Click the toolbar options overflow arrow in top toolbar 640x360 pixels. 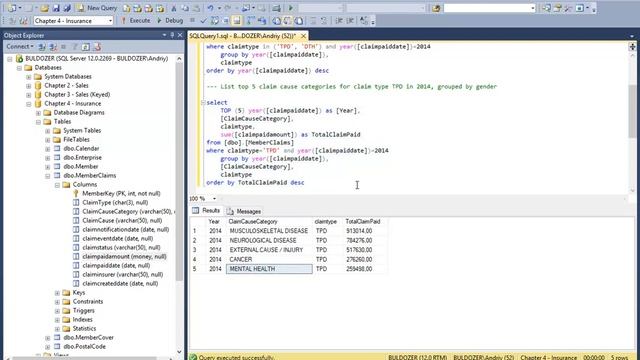[594, 9]
